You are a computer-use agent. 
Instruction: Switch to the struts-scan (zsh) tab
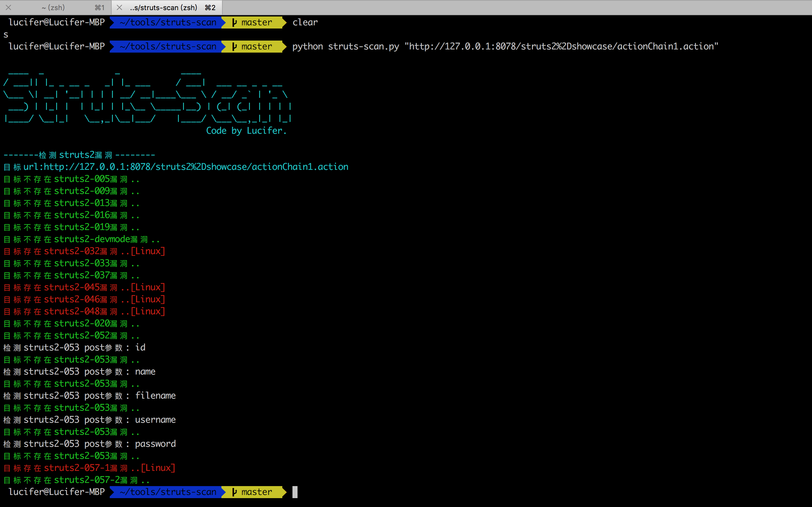coord(164,7)
